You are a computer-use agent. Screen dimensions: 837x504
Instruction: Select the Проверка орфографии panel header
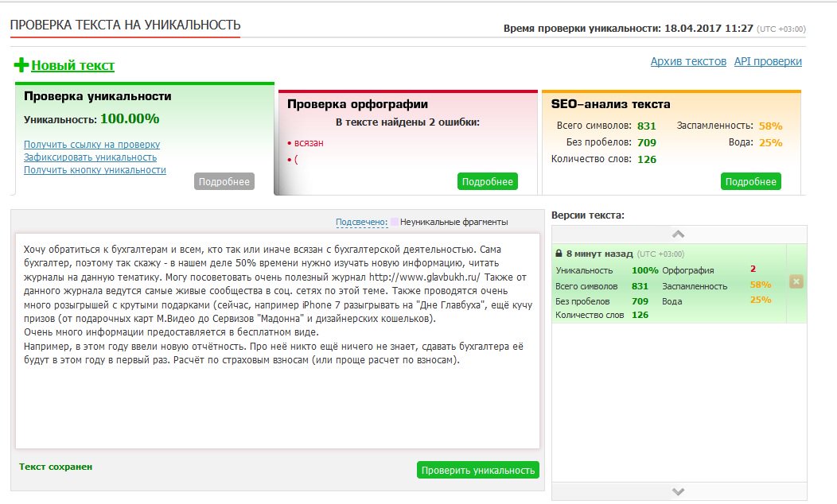[357, 104]
